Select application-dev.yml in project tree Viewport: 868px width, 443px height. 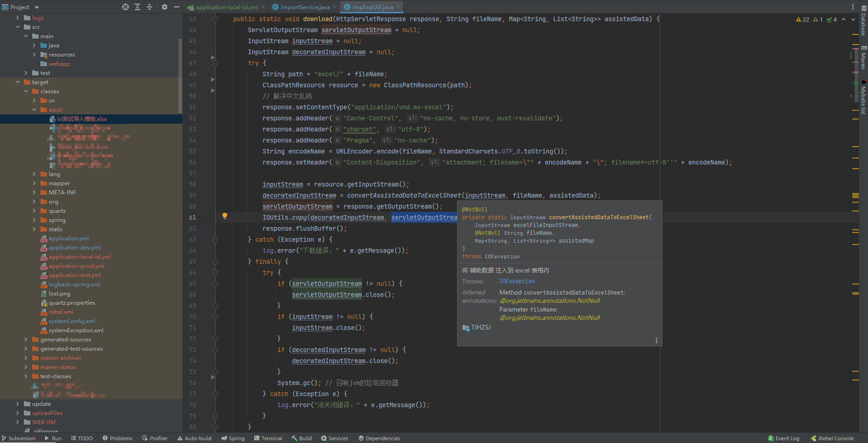(x=74, y=248)
